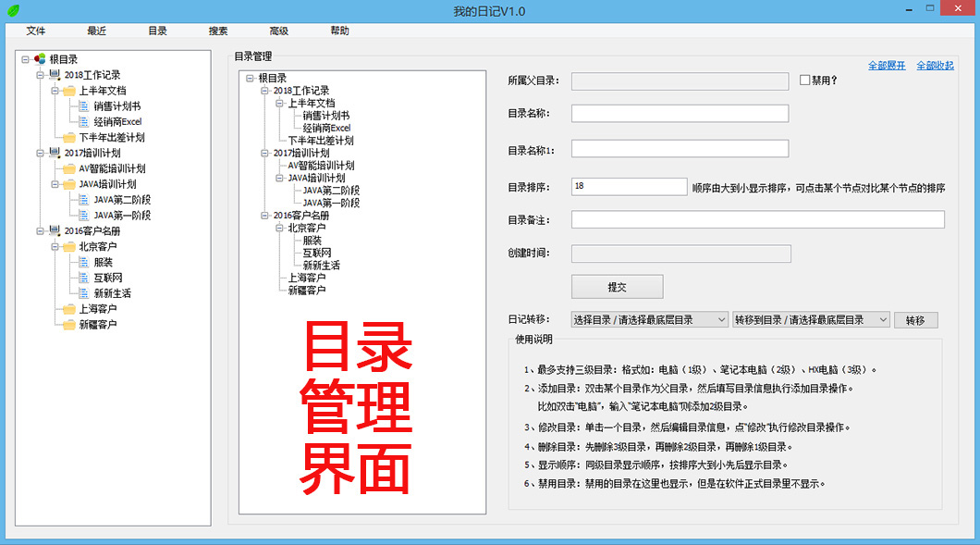The image size is (980, 545).
Task: Collapse 2016客户名册 in the left sidebar tree
Action: [40, 231]
